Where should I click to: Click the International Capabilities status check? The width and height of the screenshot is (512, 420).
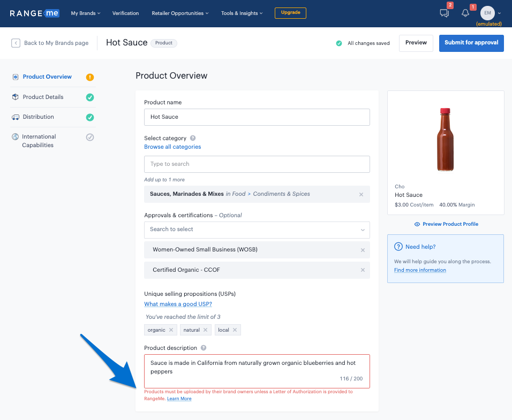[90, 138]
